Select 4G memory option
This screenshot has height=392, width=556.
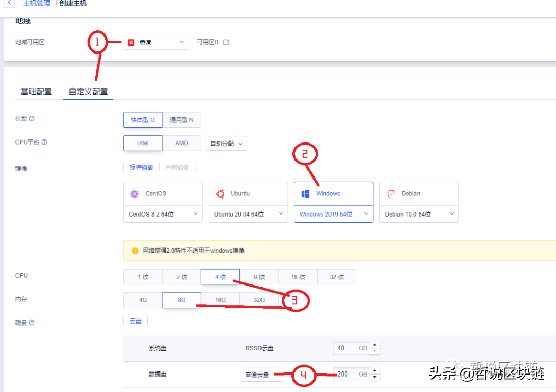click(143, 300)
